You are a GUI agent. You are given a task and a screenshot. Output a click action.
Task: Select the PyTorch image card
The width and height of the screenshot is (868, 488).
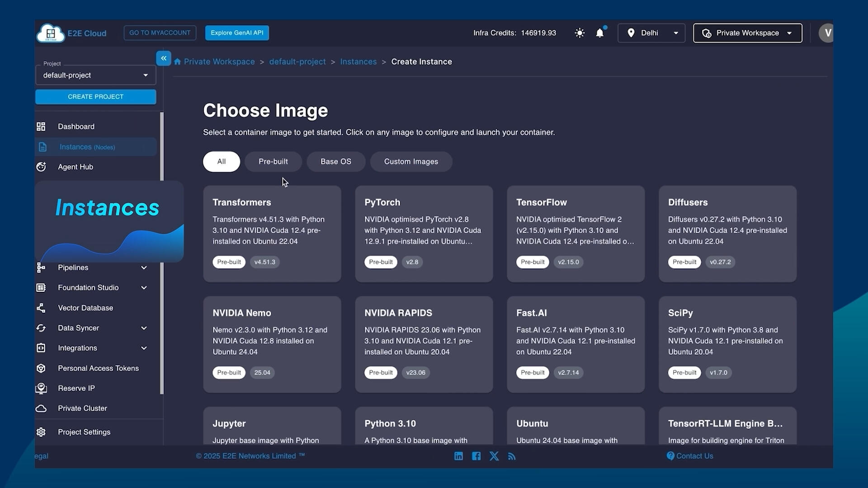click(x=424, y=234)
